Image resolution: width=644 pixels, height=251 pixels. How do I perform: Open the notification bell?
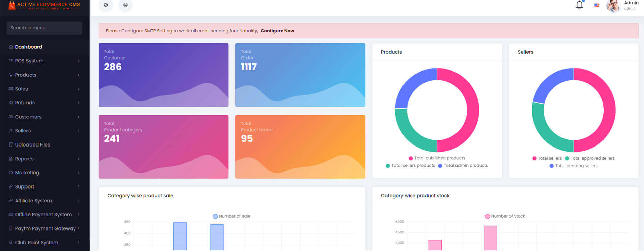(x=579, y=5)
